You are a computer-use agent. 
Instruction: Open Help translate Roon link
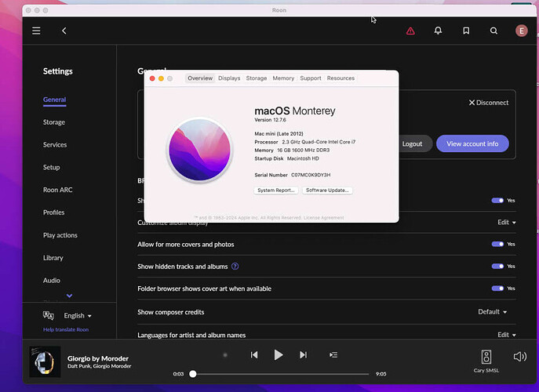(x=66, y=329)
